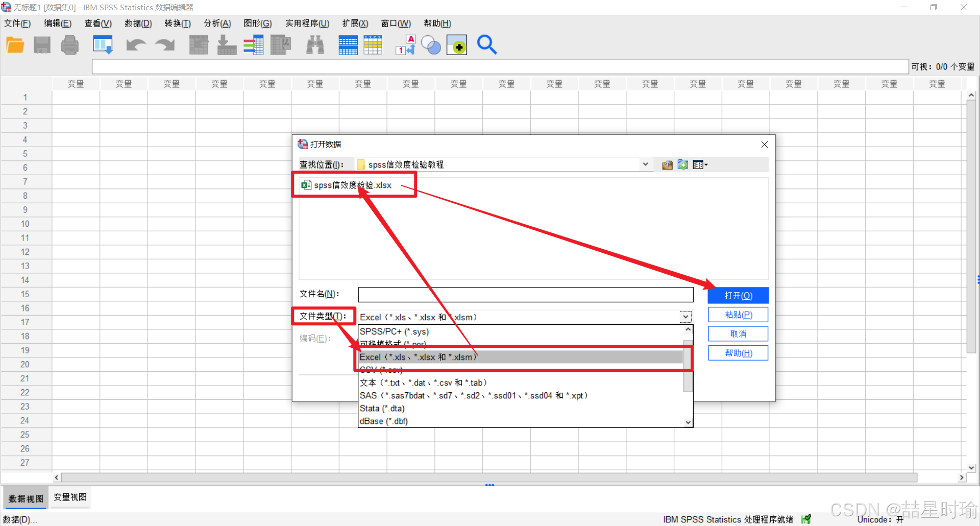Open the 数据(D) menu

point(138,23)
